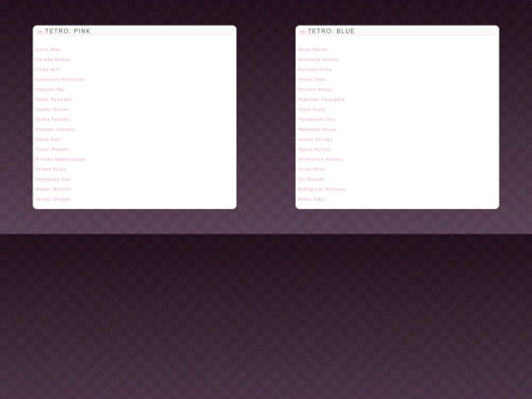This screenshot has height=399, width=532.
Task: Open the Tei Atsushi link
Action: pos(311,179)
